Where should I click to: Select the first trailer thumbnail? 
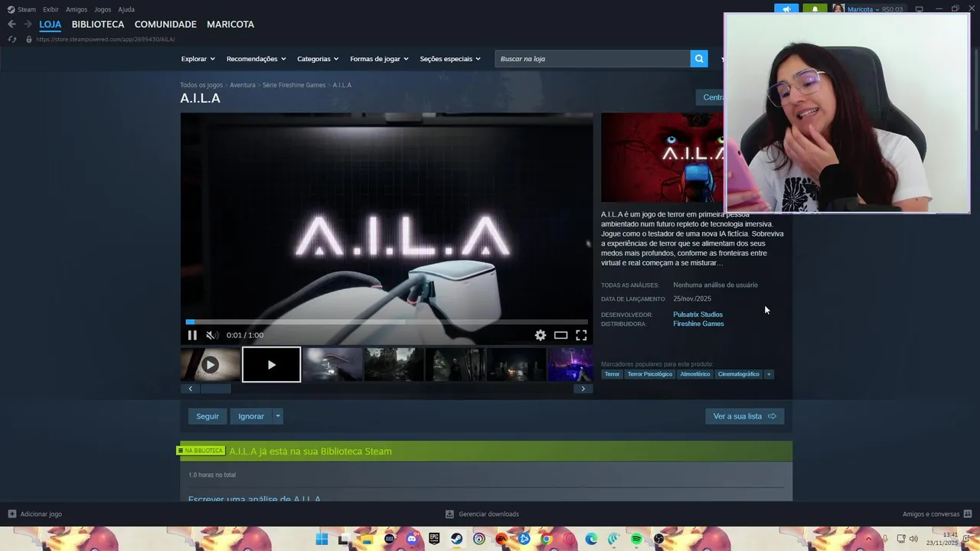click(x=211, y=365)
